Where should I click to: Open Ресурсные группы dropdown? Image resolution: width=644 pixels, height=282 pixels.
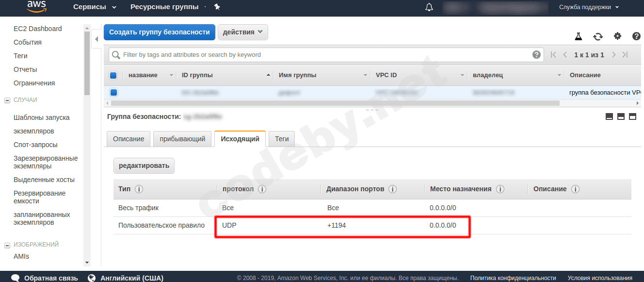coord(168,7)
